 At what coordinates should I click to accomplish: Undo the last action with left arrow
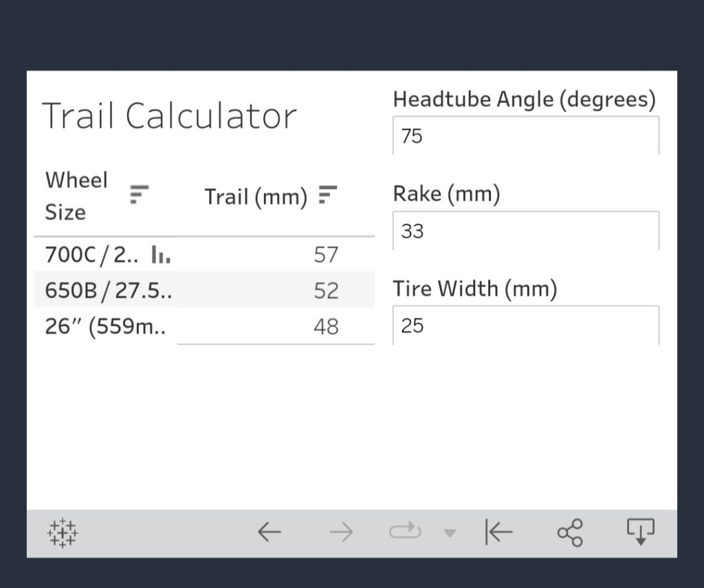tap(269, 532)
